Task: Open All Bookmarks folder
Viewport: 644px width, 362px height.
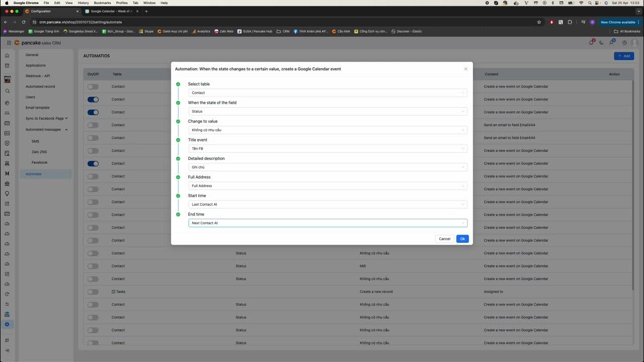Action: point(627,31)
